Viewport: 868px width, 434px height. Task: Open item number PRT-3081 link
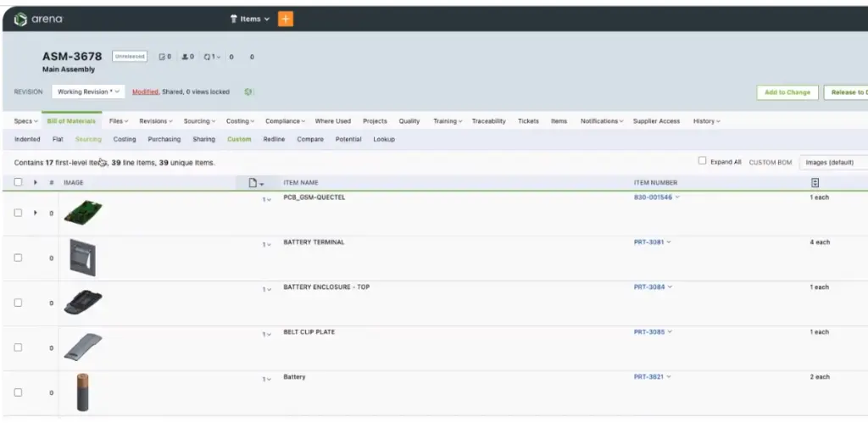(x=648, y=242)
